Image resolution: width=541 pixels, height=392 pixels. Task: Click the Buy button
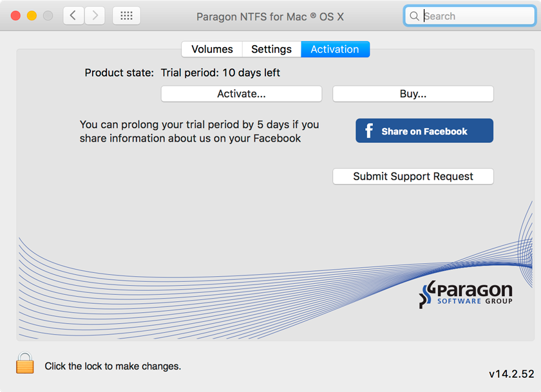click(412, 93)
